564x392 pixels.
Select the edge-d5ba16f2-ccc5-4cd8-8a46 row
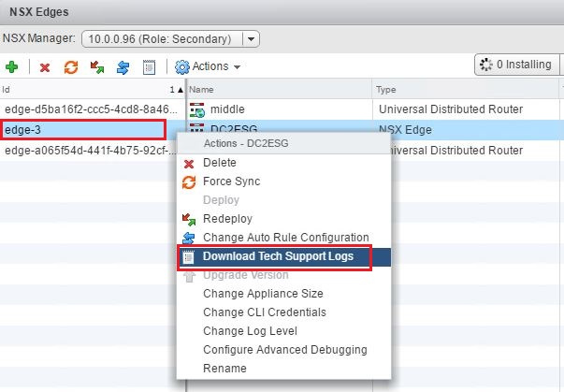(92, 109)
